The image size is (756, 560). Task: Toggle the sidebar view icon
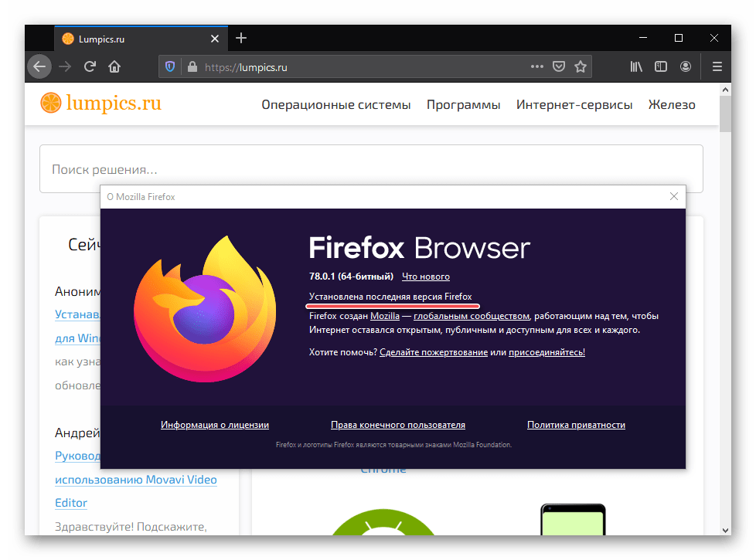click(x=661, y=67)
